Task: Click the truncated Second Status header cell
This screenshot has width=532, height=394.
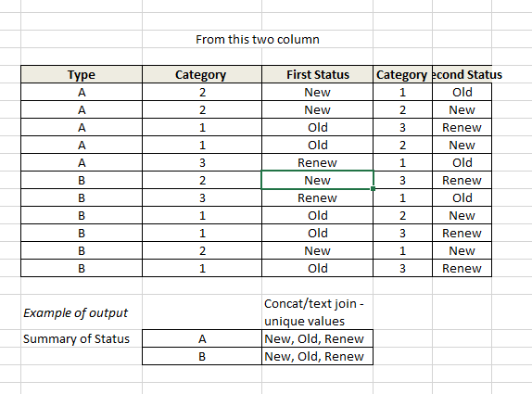Action: [462, 74]
